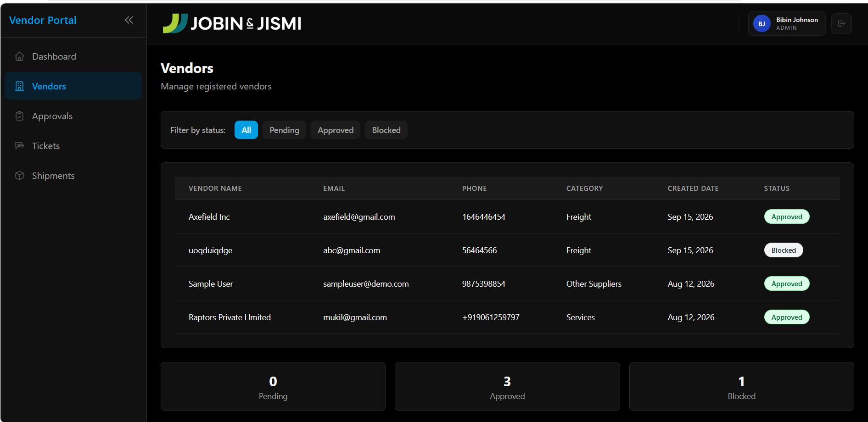Click the Shipments box icon
This screenshot has width=868, height=422.
[x=19, y=176]
